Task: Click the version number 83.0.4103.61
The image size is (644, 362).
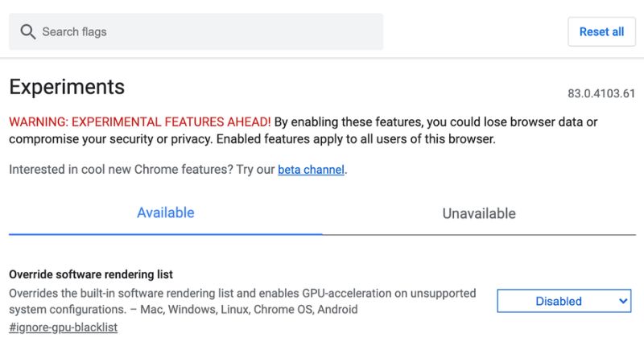Action: (x=601, y=93)
